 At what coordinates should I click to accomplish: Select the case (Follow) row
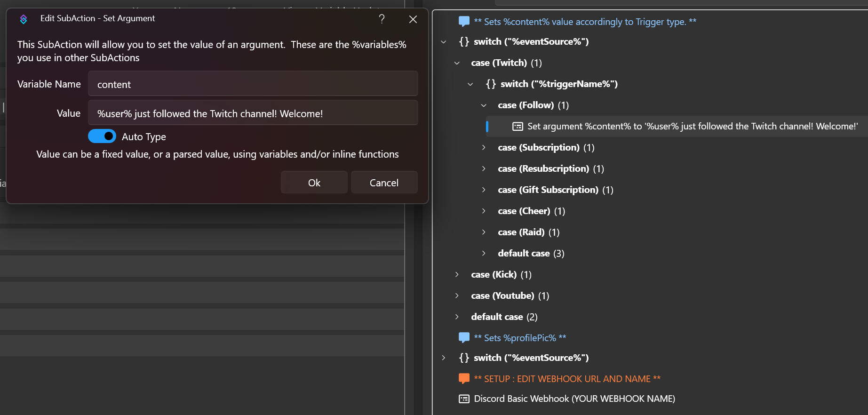click(x=533, y=105)
